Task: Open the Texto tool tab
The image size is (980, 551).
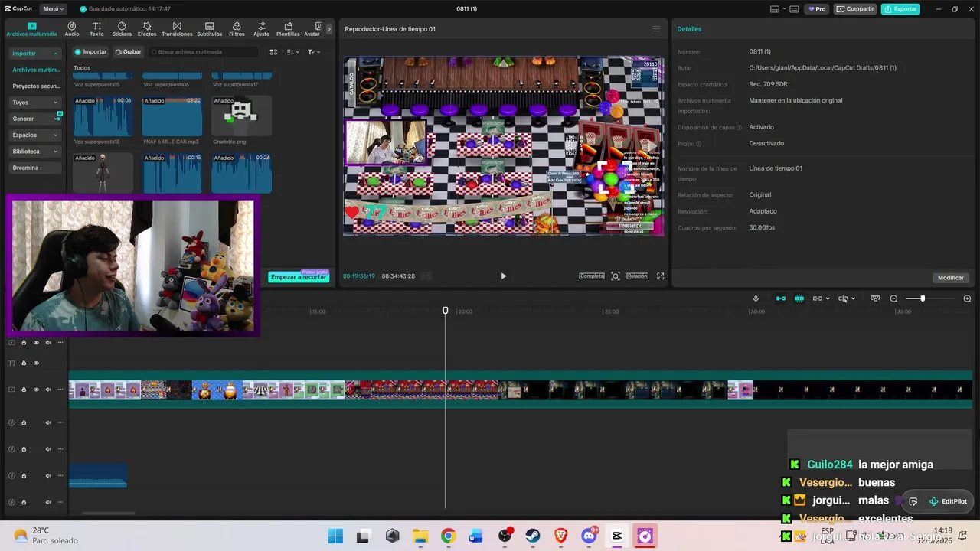Action: (96, 29)
